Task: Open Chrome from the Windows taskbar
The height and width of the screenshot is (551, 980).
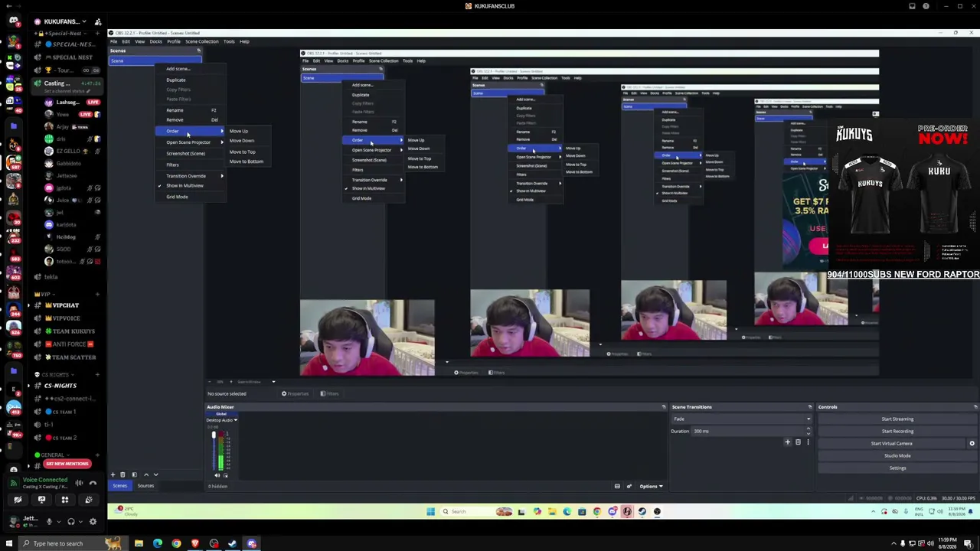Action: pyautogui.click(x=176, y=544)
